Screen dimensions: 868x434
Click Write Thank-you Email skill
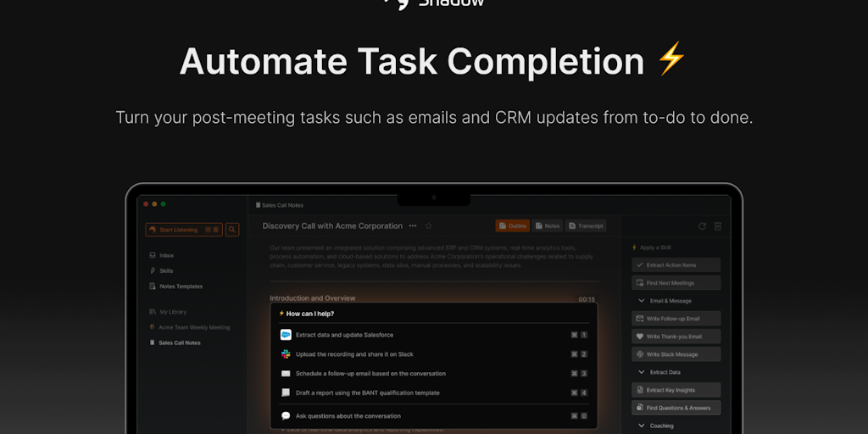coord(676,337)
